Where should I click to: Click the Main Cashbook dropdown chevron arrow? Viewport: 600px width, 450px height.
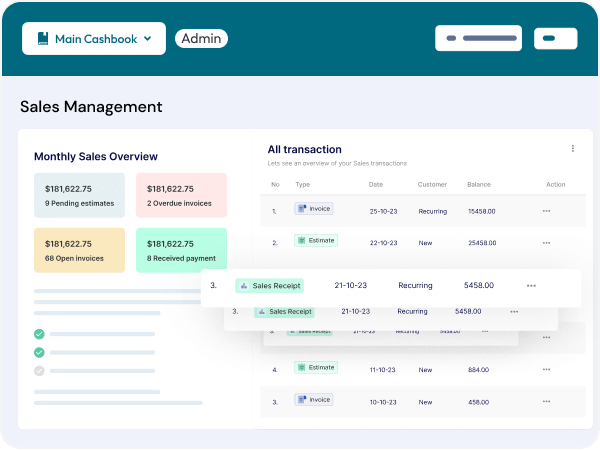coord(148,39)
